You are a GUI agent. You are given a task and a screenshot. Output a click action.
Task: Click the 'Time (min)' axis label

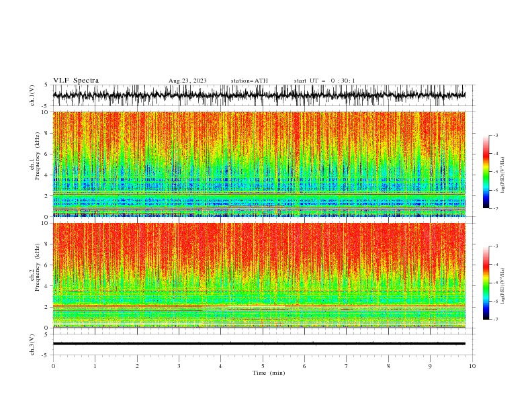pos(269,373)
